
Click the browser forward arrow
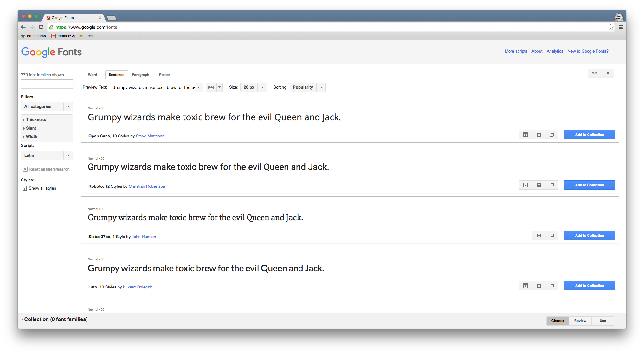(32, 27)
